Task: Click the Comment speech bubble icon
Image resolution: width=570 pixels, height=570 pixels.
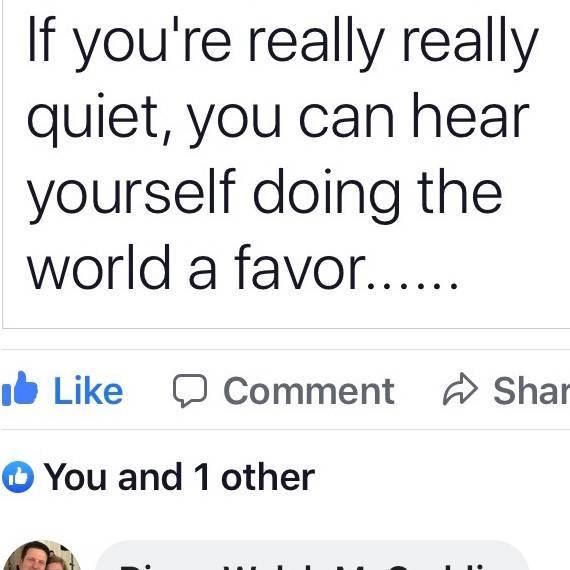Action: coord(190,390)
